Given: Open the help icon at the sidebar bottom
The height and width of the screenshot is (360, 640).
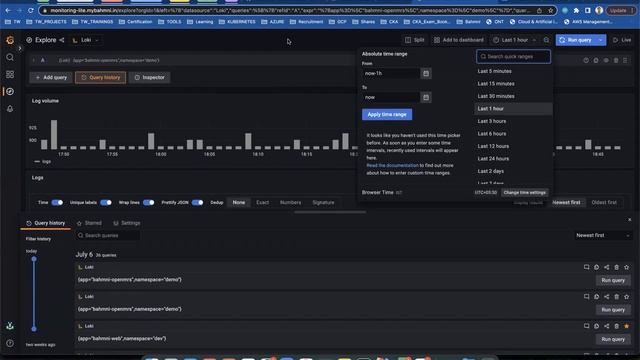Looking at the screenshot, I should pos(10,343).
